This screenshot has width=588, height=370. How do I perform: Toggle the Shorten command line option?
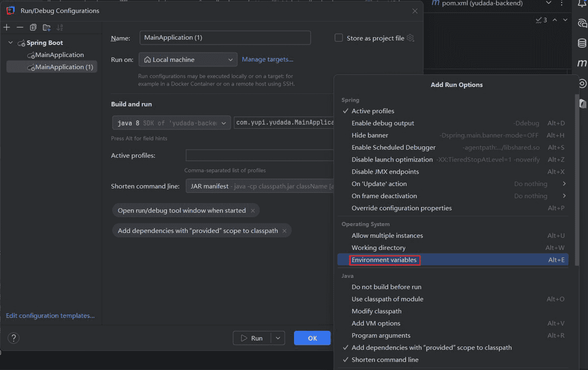click(x=385, y=360)
